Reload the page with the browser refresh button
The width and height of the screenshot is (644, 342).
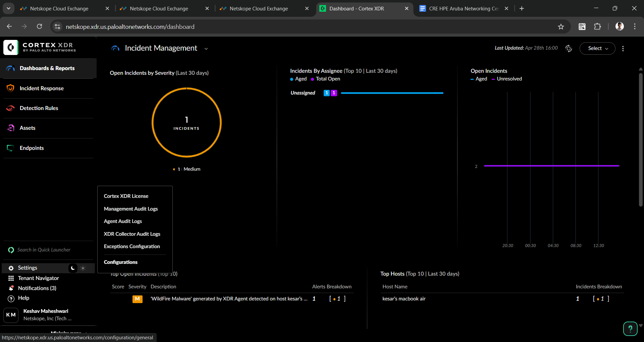pos(39,26)
